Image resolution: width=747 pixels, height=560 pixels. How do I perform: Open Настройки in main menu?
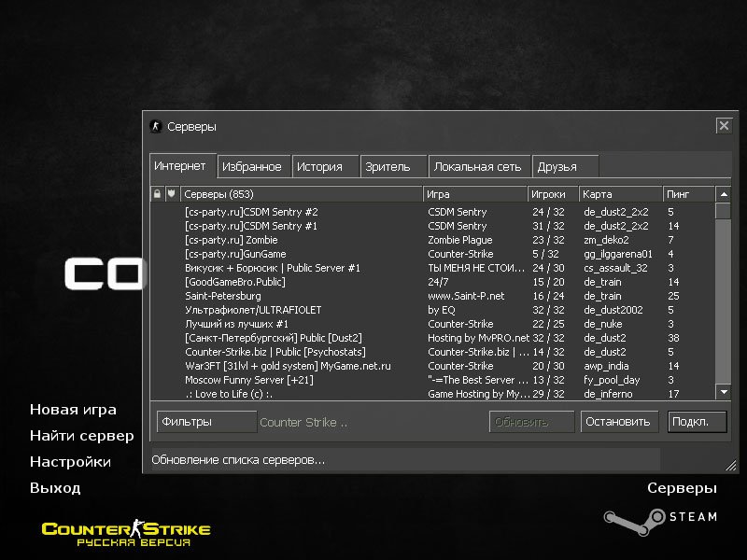pos(70,461)
